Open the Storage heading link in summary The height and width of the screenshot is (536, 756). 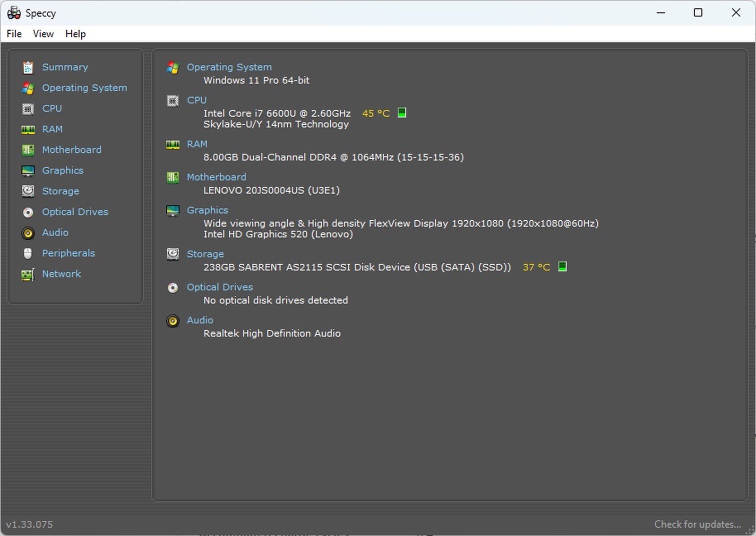pos(205,254)
